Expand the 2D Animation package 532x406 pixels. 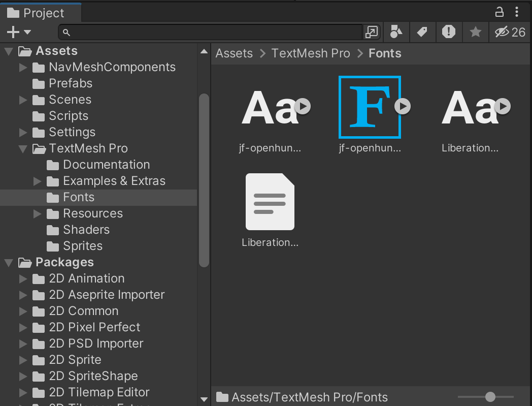tap(23, 278)
